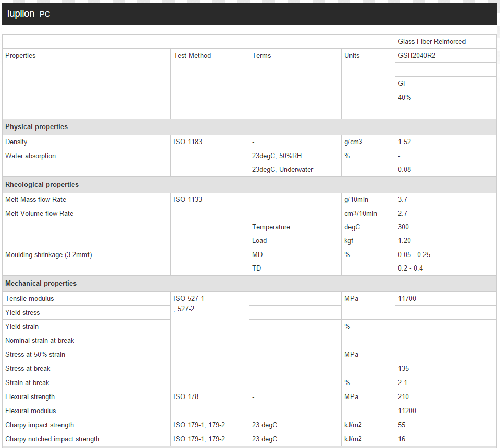Click the Mechanical properties section heading

tap(41, 284)
